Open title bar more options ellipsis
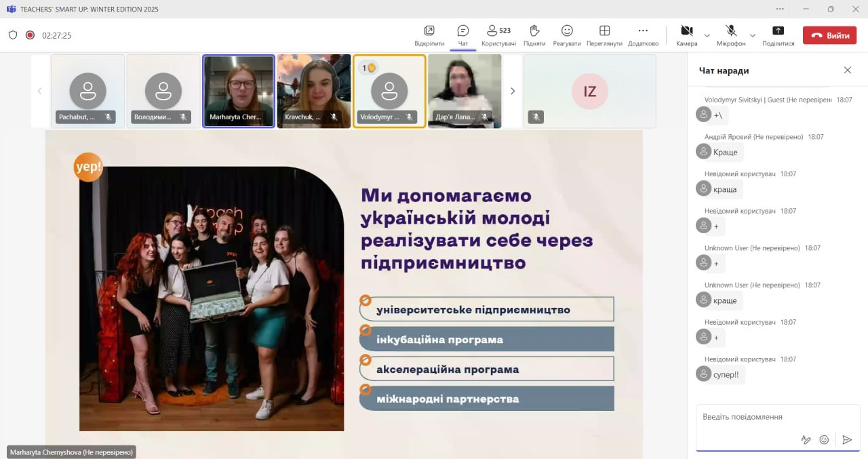868x459 pixels. coord(781,9)
